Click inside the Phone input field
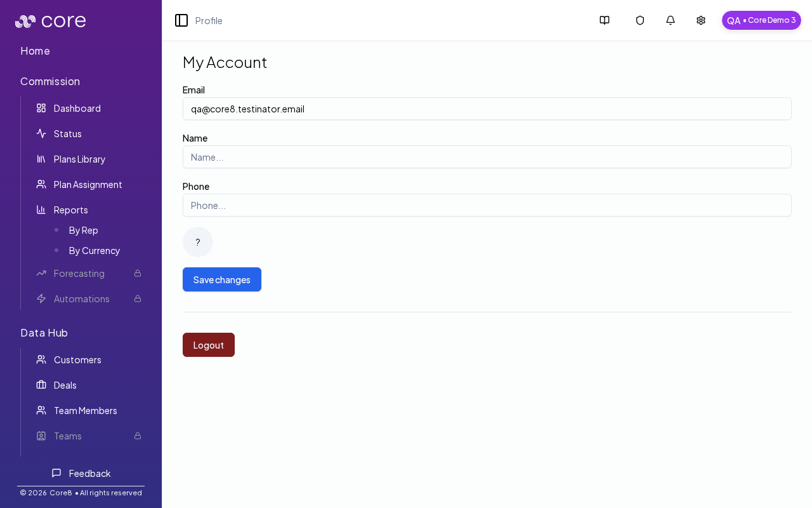The height and width of the screenshot is (508, 812). tap(487, 205)
